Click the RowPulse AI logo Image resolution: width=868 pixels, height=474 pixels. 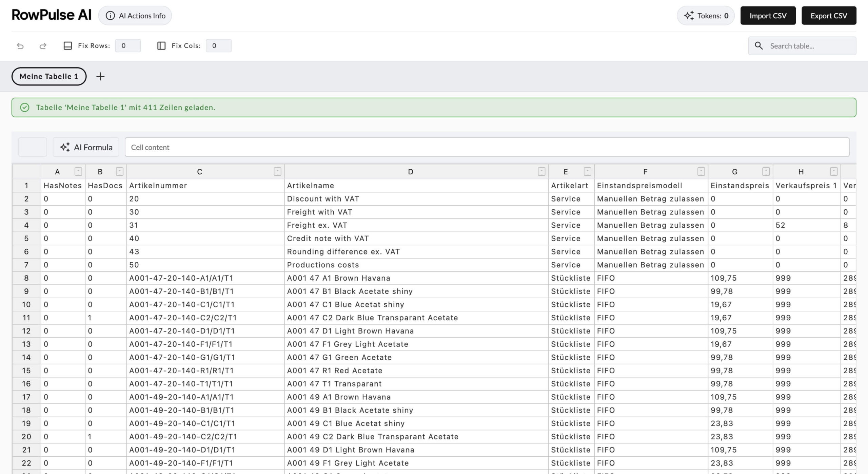point(52,15)
